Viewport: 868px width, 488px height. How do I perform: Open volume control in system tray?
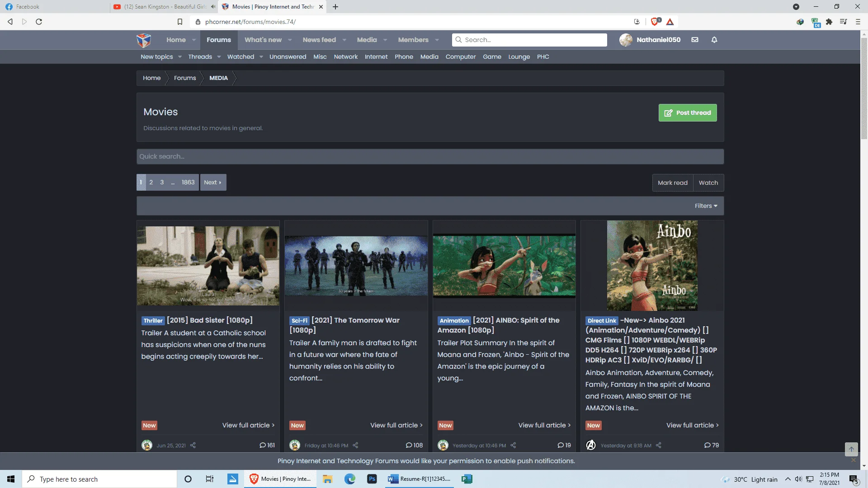point(798,479)
